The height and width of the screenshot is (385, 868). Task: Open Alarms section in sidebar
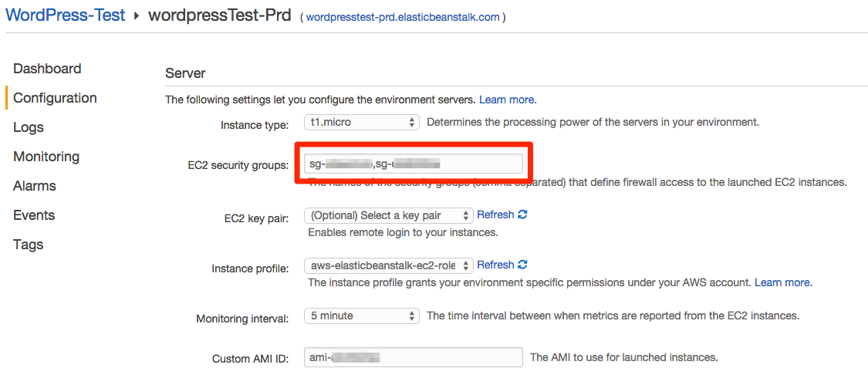point(34,186)
